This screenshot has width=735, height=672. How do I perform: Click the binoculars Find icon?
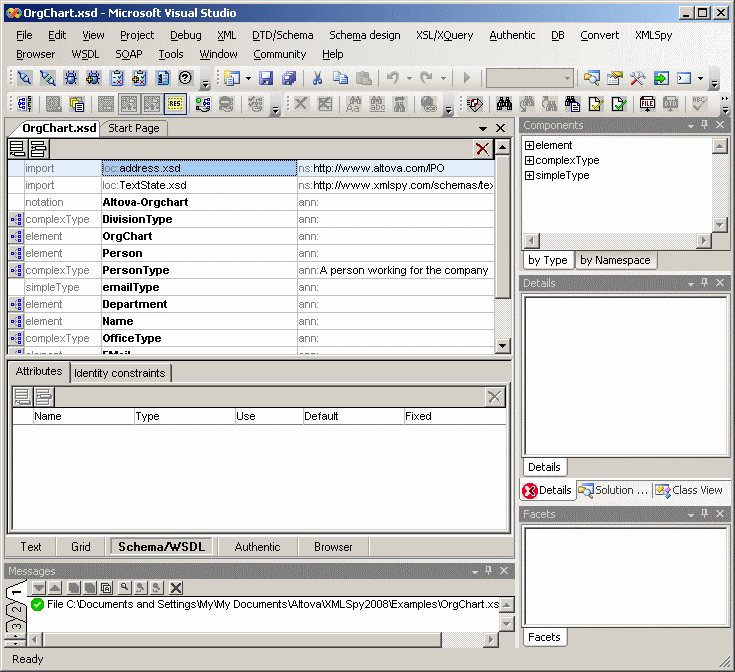click(x=504, y=104)
